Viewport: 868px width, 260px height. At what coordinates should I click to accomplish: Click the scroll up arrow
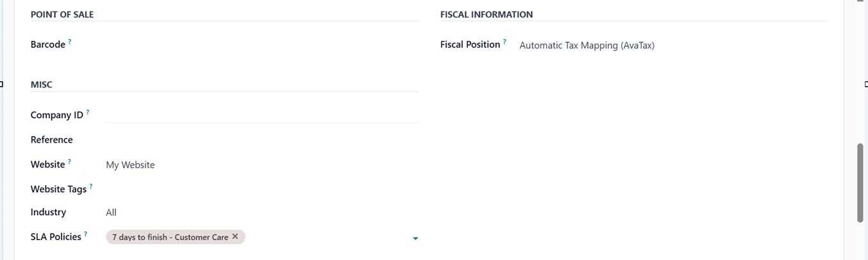[x=860, y=3]
